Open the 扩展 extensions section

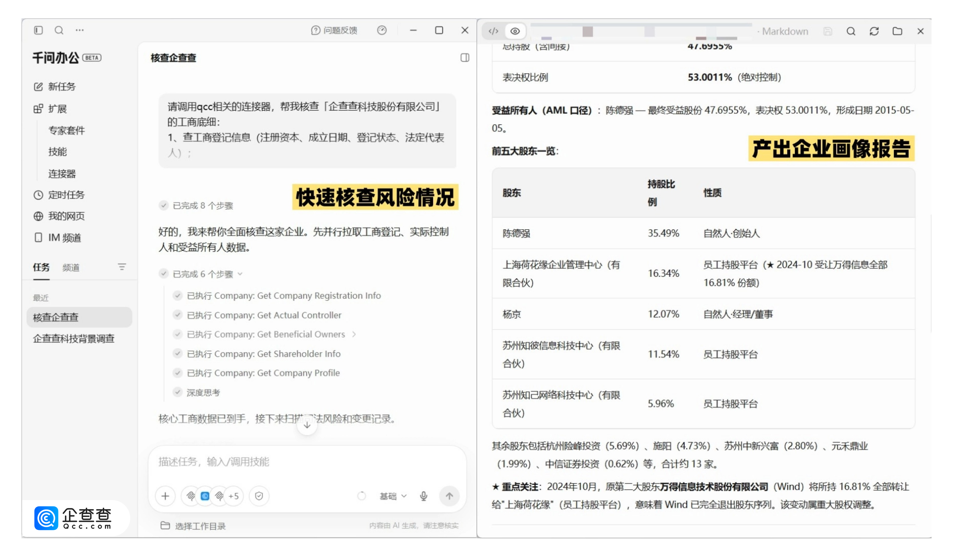tap(50, 109)
